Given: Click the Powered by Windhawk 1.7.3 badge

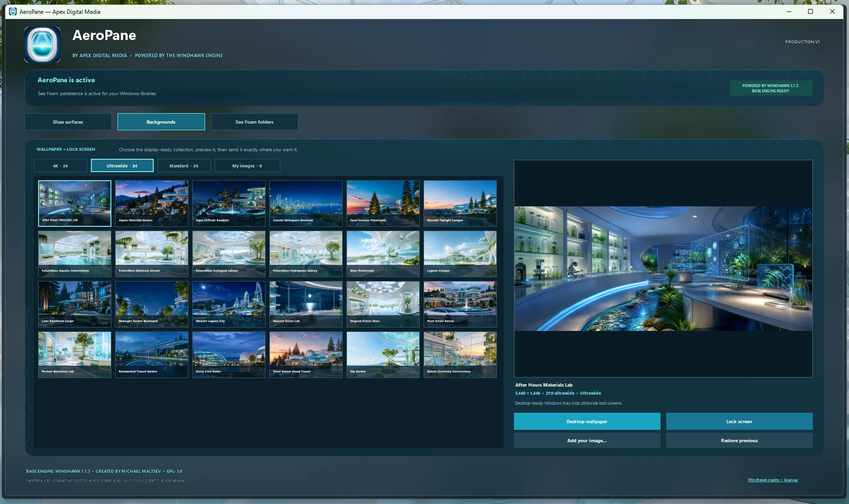Looking at the screenshot, I should (770, 88).
